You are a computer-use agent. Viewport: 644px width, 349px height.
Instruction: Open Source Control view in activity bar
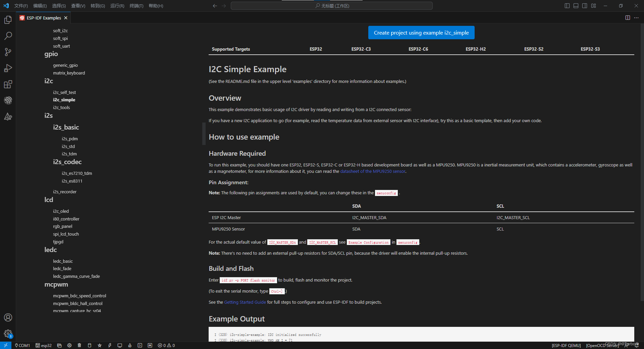[8, 52]
